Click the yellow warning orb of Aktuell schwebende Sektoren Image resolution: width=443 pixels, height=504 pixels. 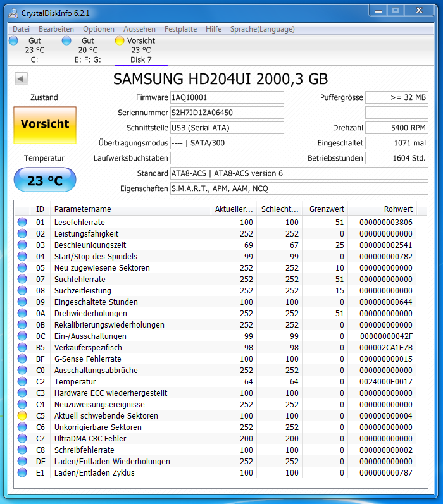click(22, 415)
